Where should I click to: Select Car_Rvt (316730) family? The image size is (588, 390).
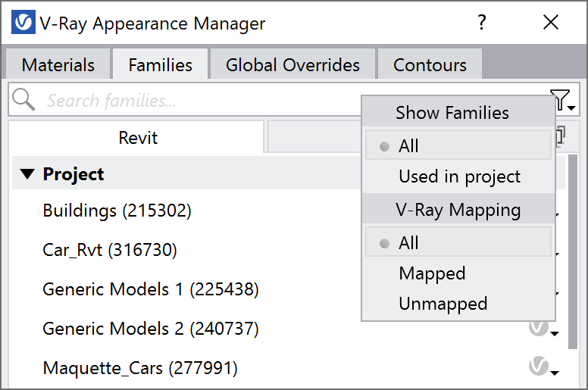point(110,250)
